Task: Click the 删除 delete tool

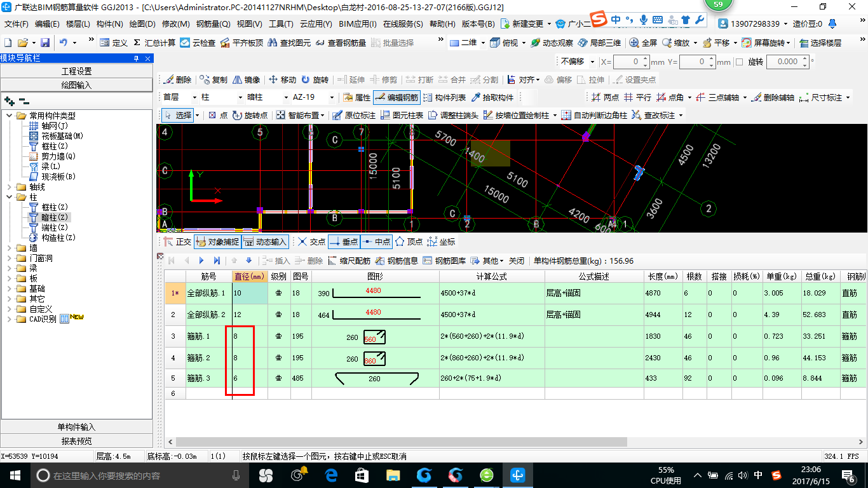Action: click(177, 79)
